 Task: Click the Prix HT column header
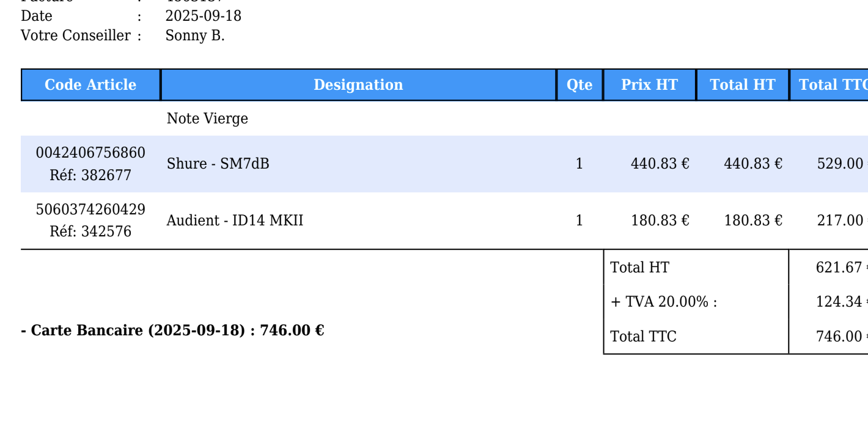[x=649, y=85]
